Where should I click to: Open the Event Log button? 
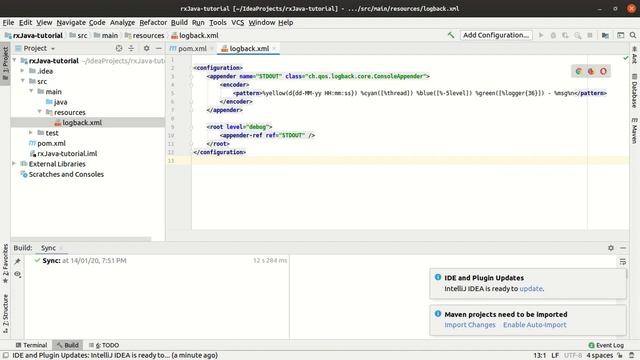[x=606, y=345]
